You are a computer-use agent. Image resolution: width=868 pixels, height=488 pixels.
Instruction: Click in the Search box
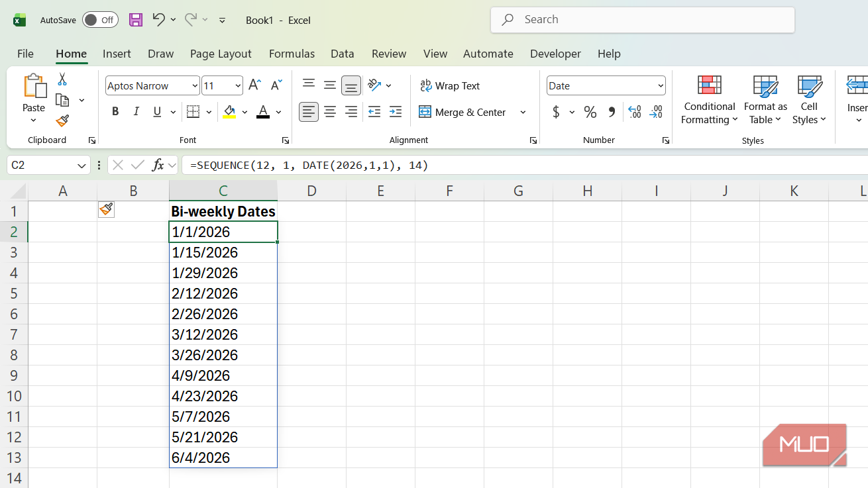coord(643,20)
